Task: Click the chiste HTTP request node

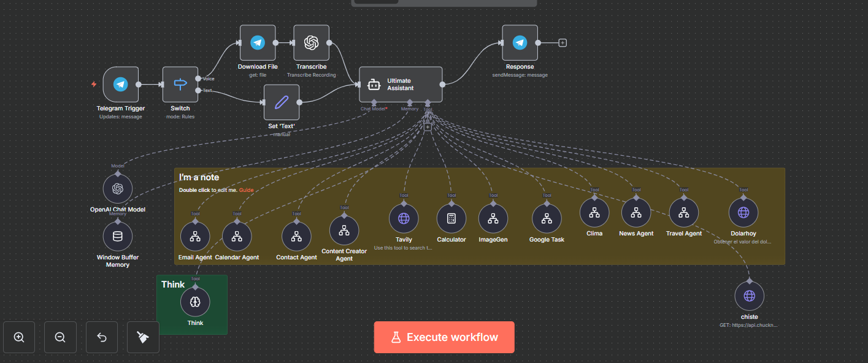Action: [749, 296]
